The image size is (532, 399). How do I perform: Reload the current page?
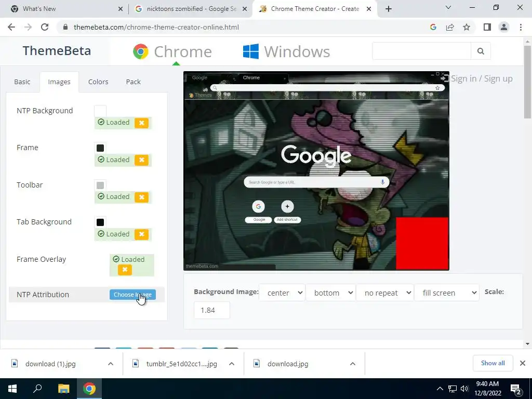point(45,27)
